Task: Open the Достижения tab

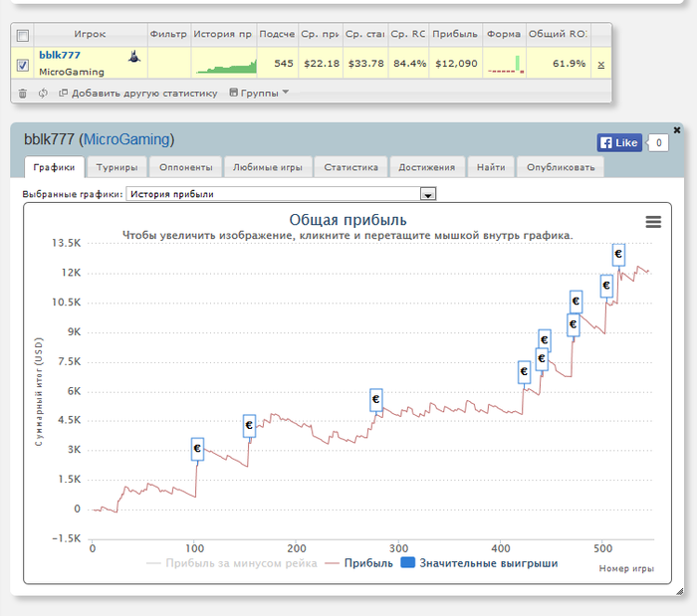Action: pyautogui.click(x=427, y=167)
